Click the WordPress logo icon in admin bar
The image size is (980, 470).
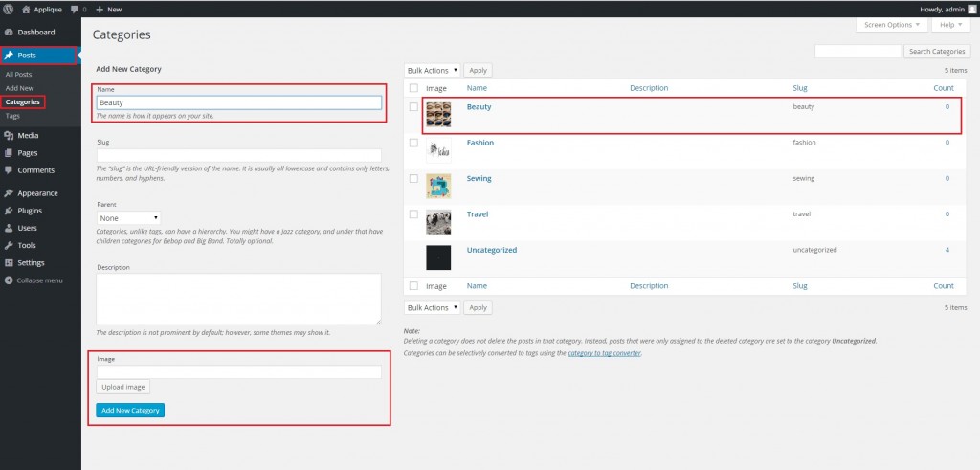tap(8, 9)
